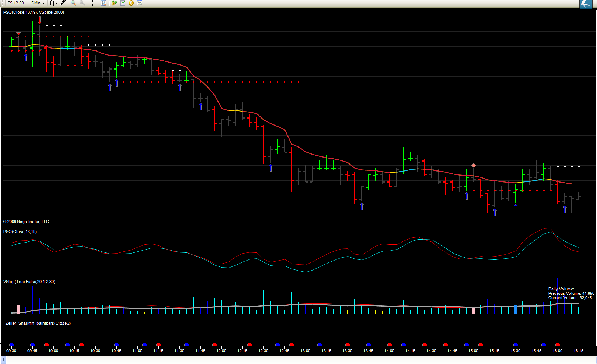597x364 pixels.
Task: Select the PSO(Close,13,19) oscillator panel label
Action: [x=20, y=232]
